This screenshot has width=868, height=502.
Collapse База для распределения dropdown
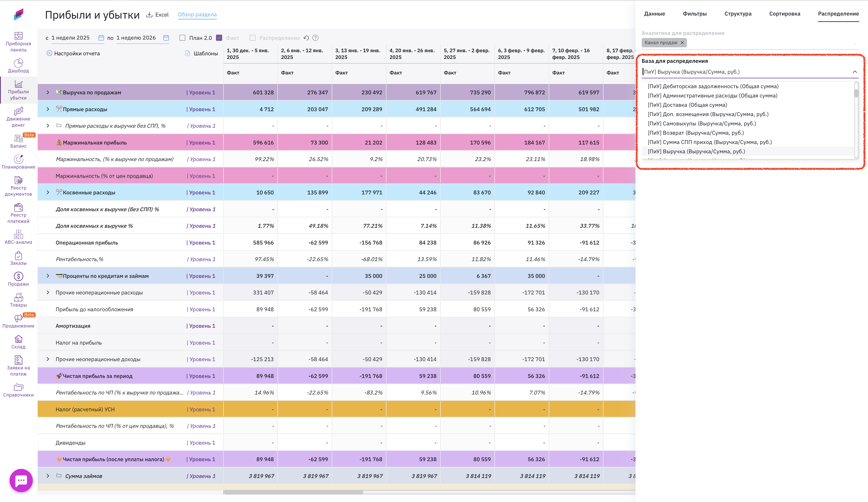[855, 72]
